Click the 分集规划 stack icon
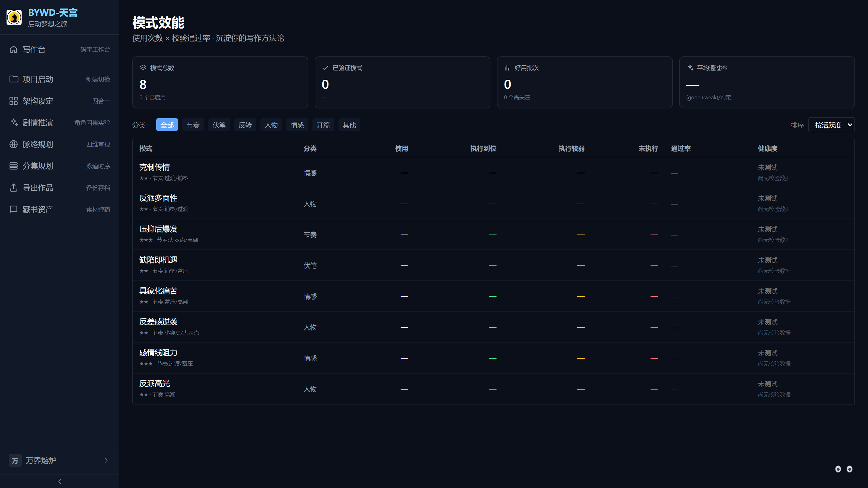The width and height of the screenshot is (868, 488). [x=14, y=166]
